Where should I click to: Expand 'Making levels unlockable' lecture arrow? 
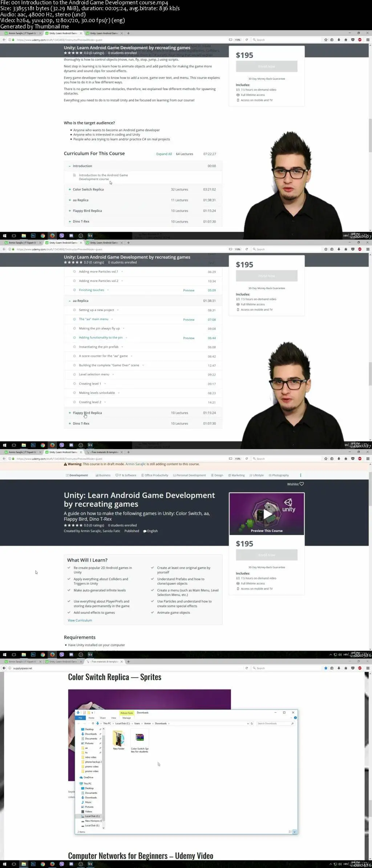[118, 393]
